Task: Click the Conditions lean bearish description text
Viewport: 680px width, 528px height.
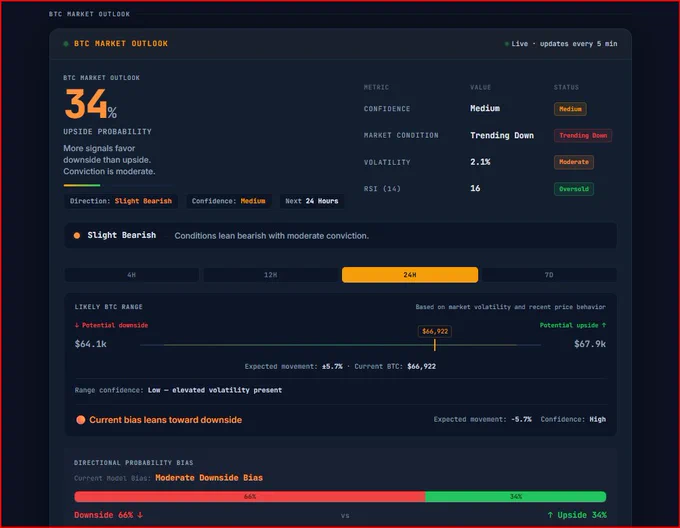Action: (x=271, y=236)
